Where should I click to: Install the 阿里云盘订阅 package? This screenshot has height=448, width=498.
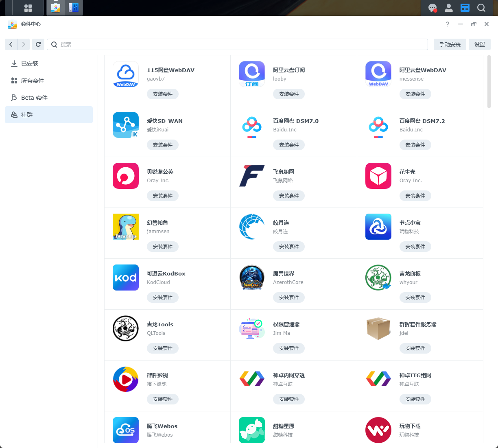[289, 94]
